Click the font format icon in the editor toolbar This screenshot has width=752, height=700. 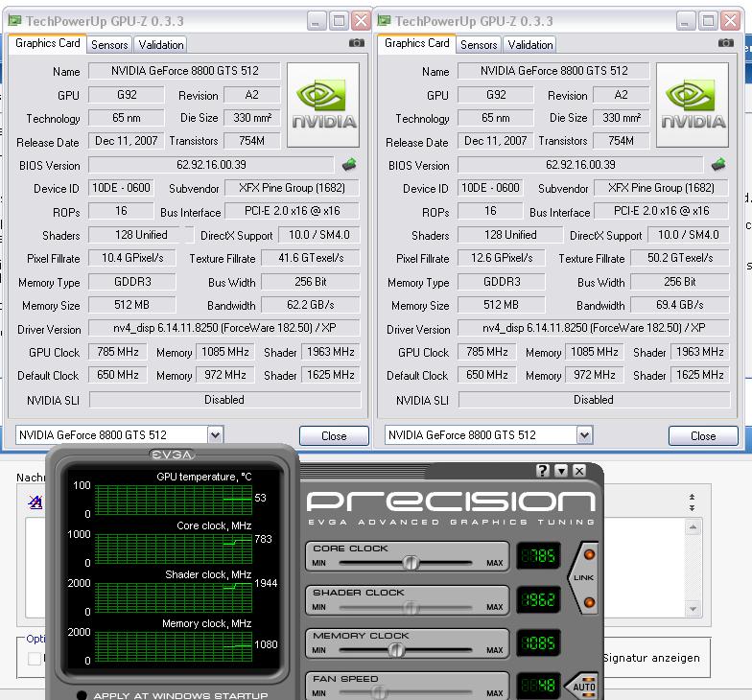pyautogui.click(x=35, y=502)
